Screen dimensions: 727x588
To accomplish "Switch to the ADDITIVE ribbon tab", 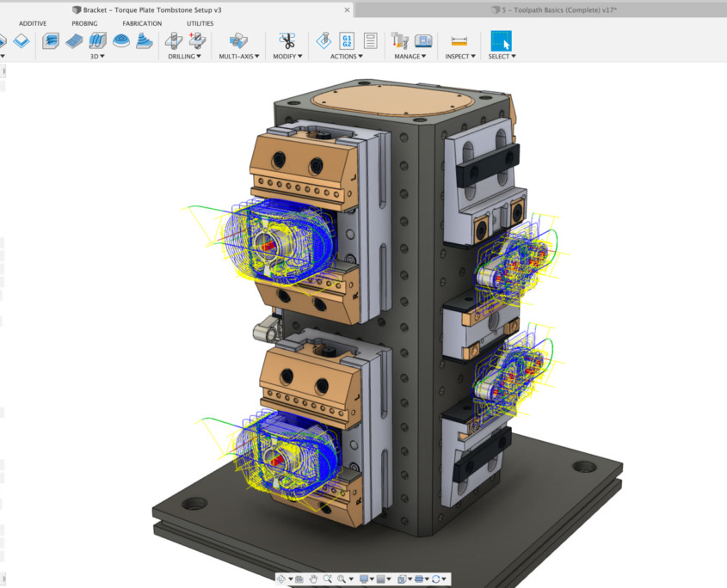I will (33, 23).
